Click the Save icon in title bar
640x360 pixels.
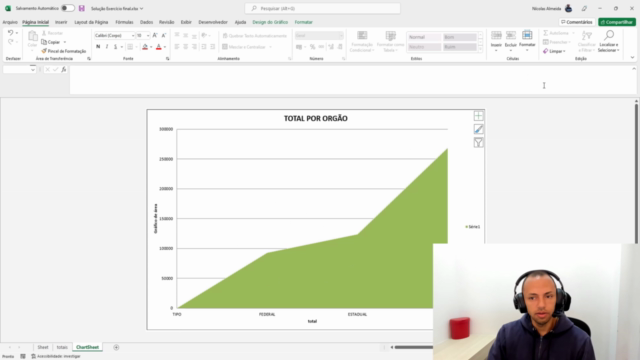pyautogui.click(x=82, y=8)
